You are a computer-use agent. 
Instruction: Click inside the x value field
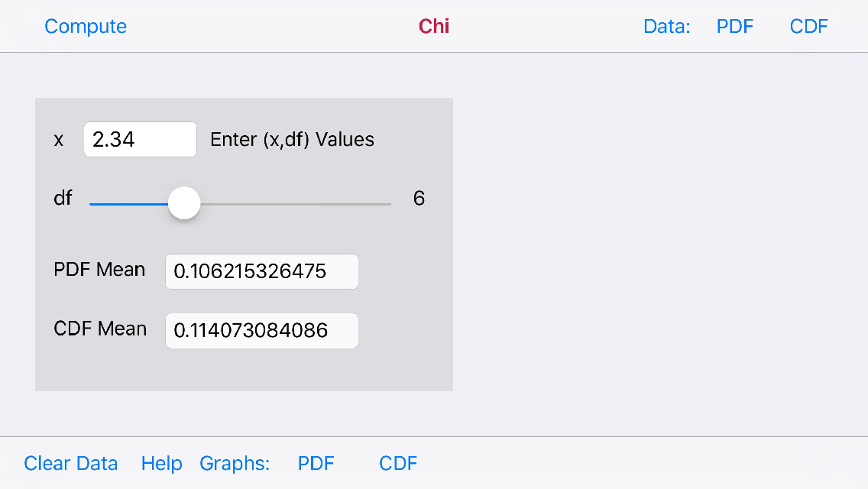[140, 139]
